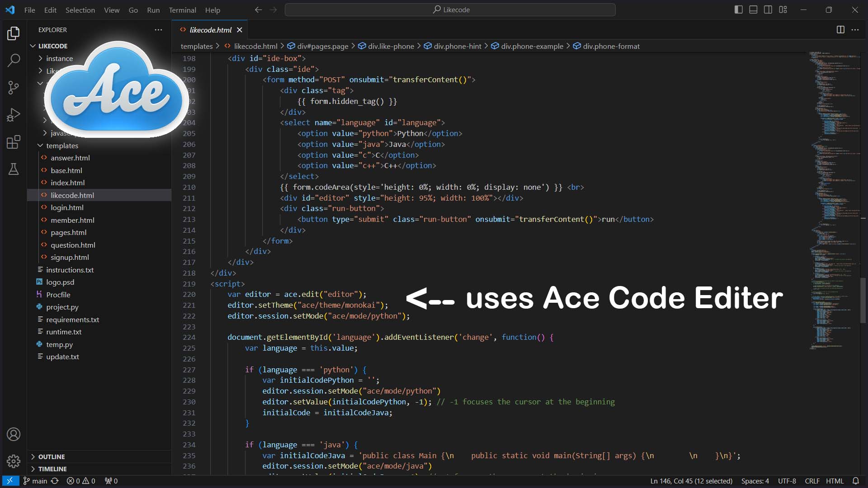Open the Terminal menu
The image size is (868, 488).
tap(182, 10)
